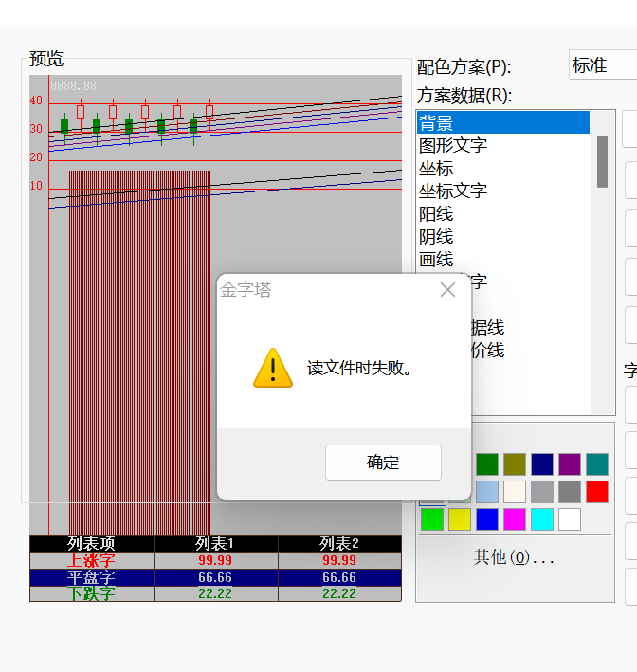Pick the magenta color swatch
The width and height of the screenshot is (637, 672).
515,519
